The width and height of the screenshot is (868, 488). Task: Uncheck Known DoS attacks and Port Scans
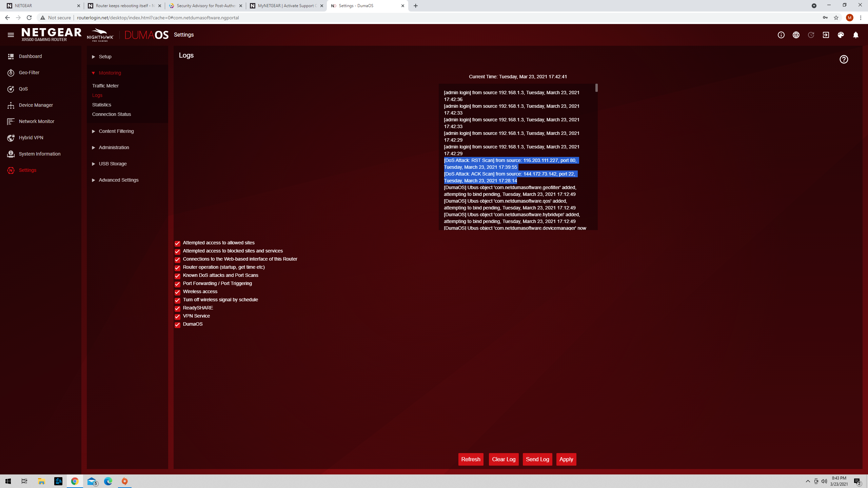177,276
